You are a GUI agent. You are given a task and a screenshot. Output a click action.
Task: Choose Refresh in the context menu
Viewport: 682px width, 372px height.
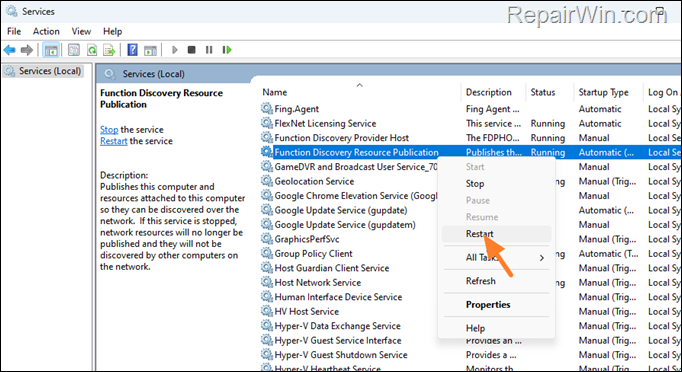point(496,281)
